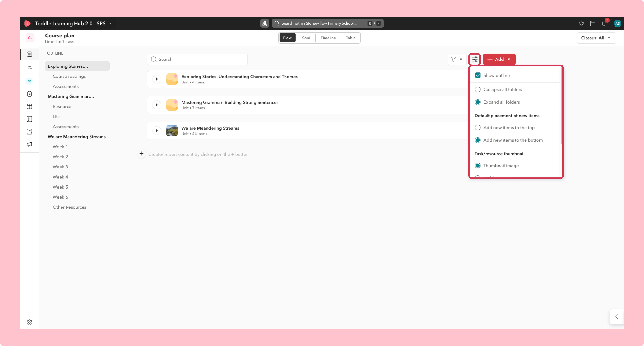Expand the Mastering Grammar unit row
The width and height of the screenshot is (644, 346).
(x=157, y=105)
